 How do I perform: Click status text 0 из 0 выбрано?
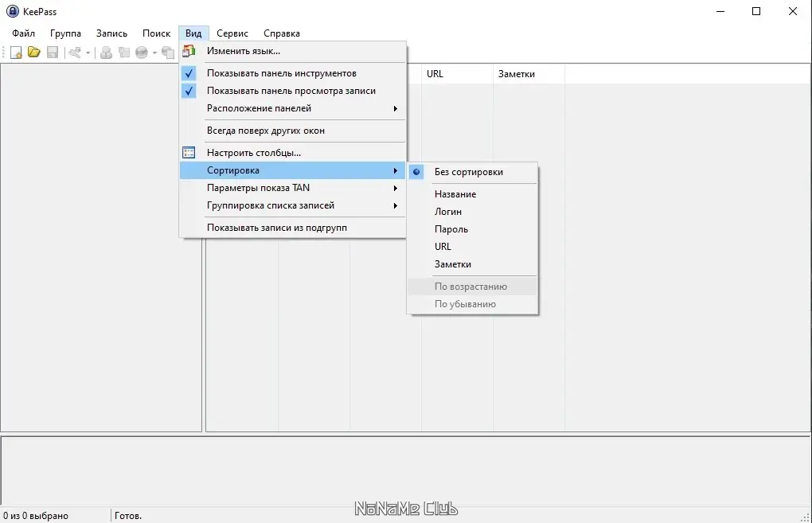pos(36,516)
